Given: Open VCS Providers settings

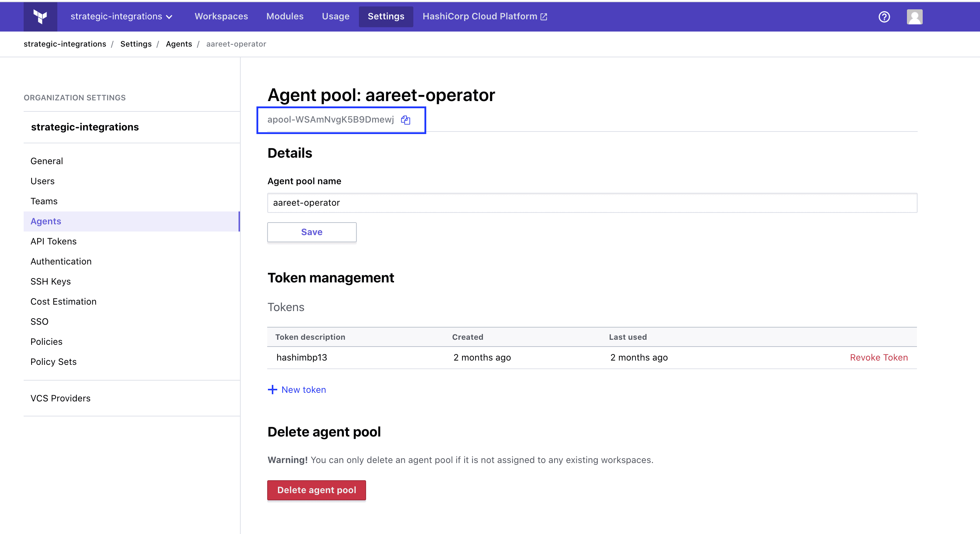Looking at the screenshot, I should pyautogui.click(x=61, y=398).
